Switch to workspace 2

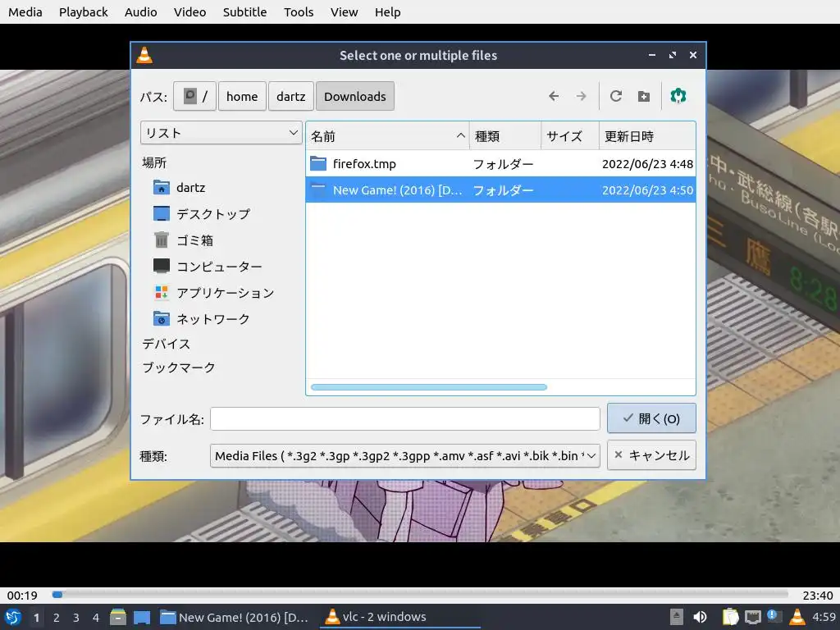[57, 618]
